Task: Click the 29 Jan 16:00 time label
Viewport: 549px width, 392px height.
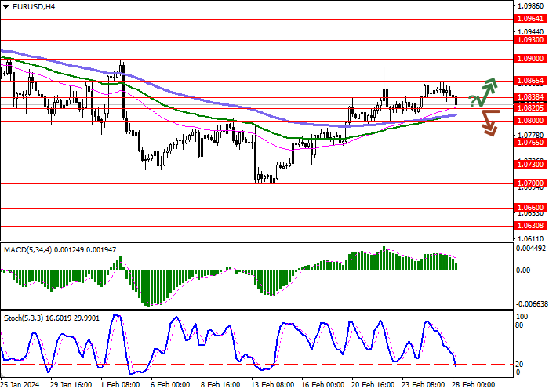Action: [x=71, y=385]
